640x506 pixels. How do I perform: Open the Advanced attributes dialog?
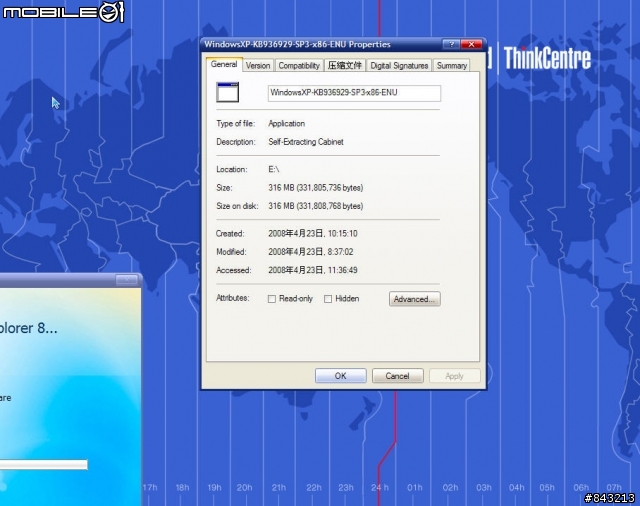[414, 299]
